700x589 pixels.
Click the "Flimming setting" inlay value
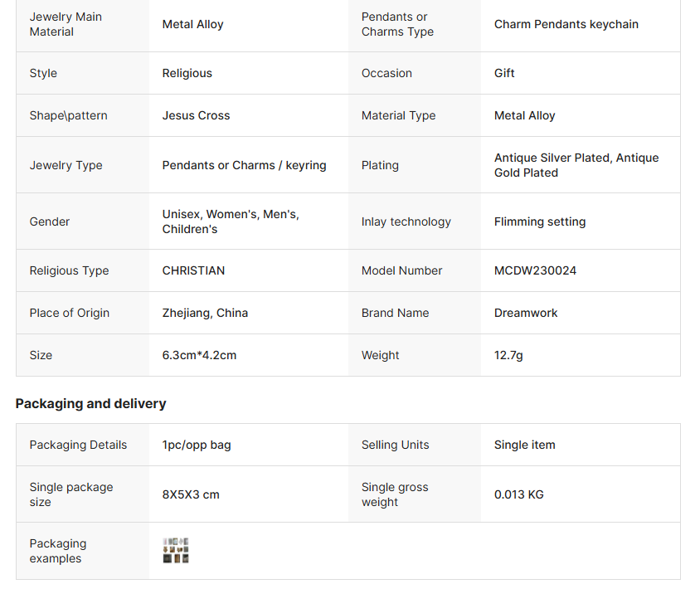pyautogui.click(x=540, y=221)
